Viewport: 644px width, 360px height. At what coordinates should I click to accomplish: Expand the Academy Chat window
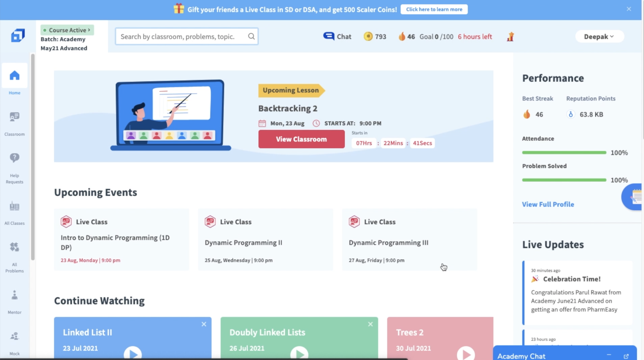(x=626, y=356)
